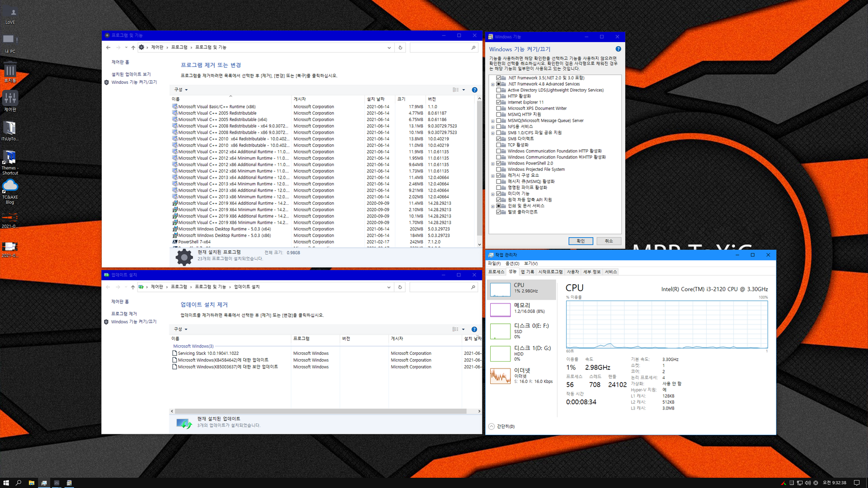
Task: Expand .NET Framework 4.8 Advanced Services
Action: pos(493,84)
